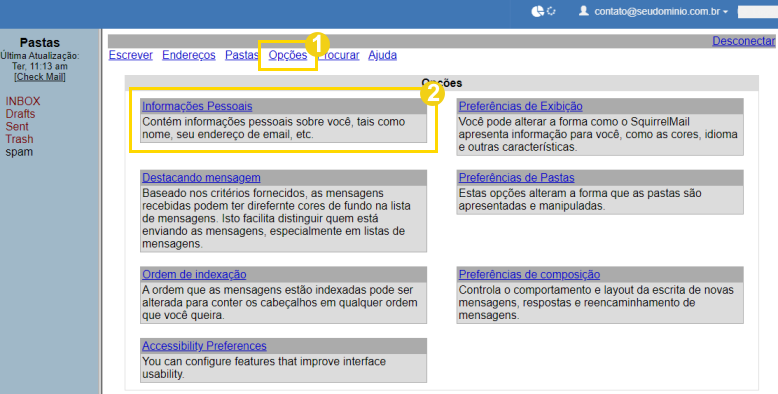The image size is (778, 394).
Task: Go to the Pastas menu link
Action: point(242,55)
